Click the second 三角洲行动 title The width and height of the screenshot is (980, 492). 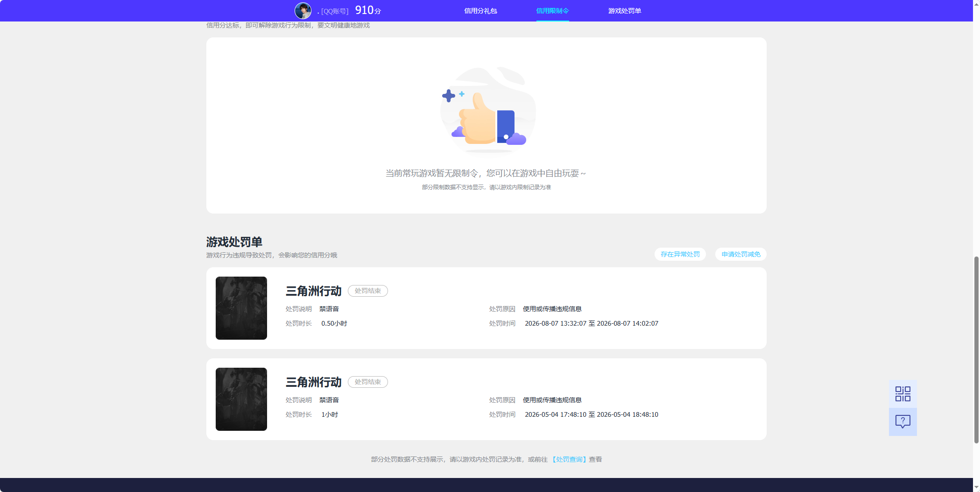tap(313, 382)
